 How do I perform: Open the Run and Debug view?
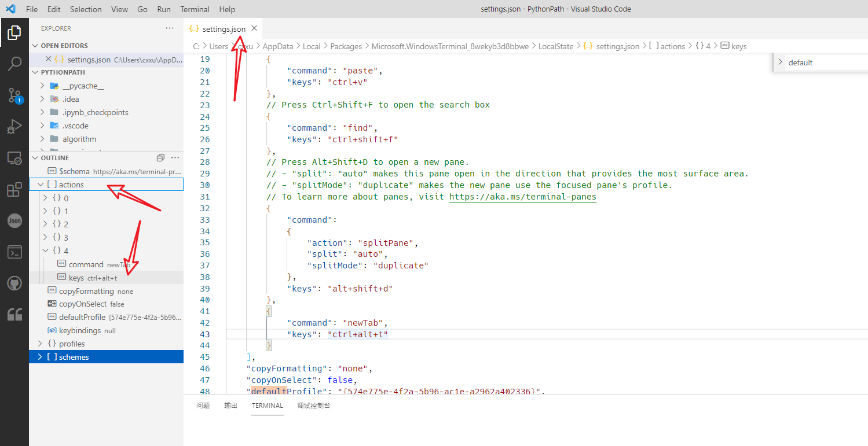click(14, 126)
